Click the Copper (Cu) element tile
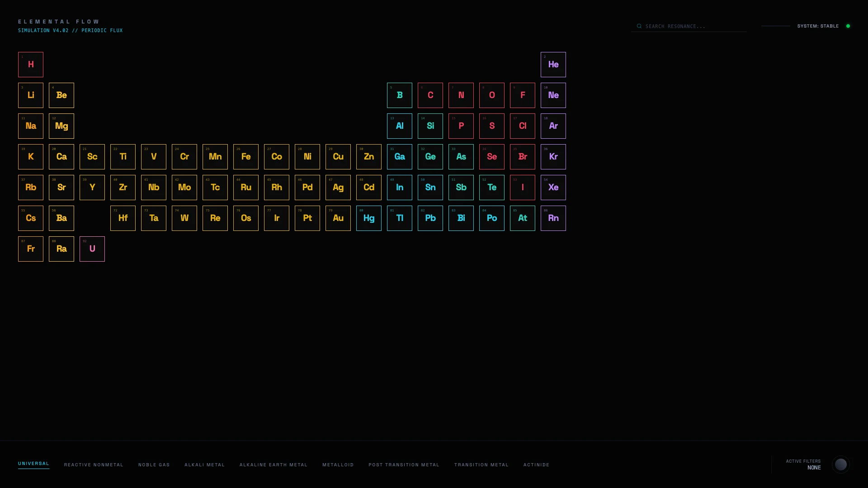868x488 pixels. tap(338, 157)
